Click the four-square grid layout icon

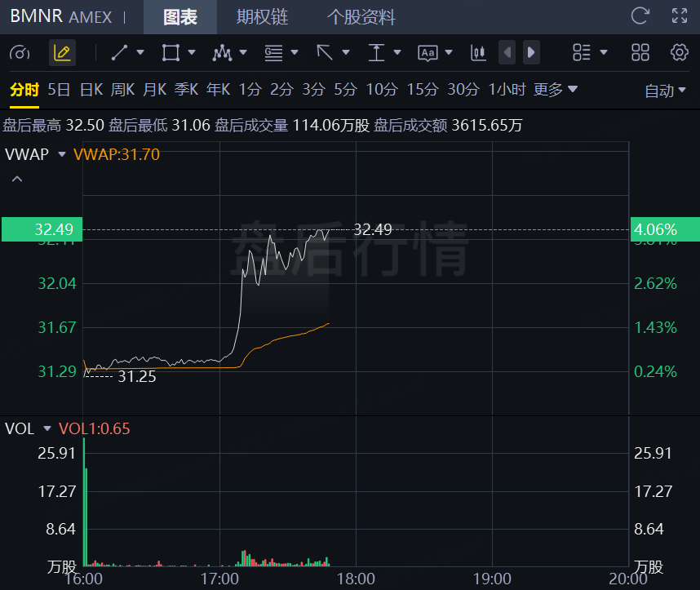(x=640, y=53)
